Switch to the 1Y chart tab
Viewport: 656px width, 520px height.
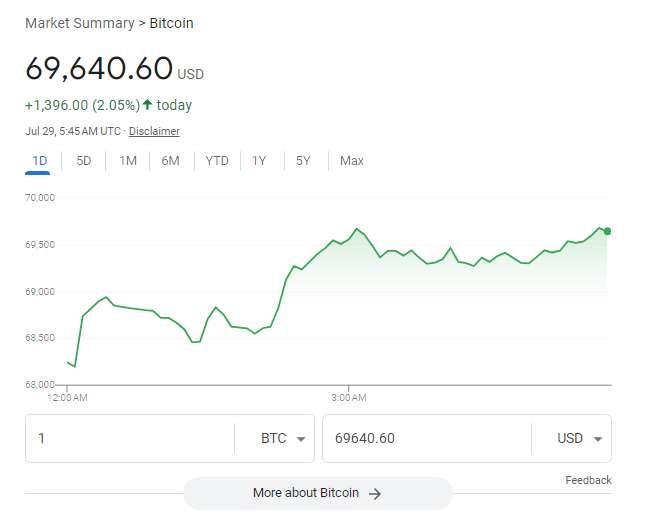260,161
